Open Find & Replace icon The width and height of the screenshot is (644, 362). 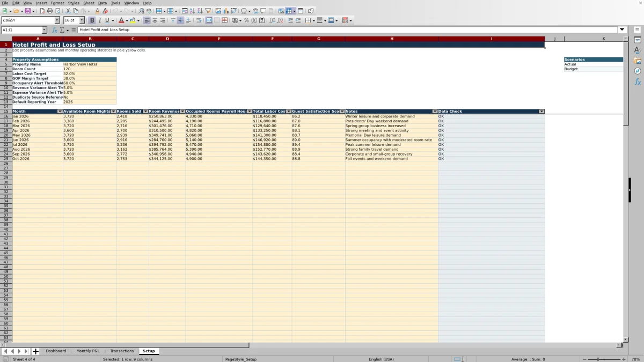(141, 11)
